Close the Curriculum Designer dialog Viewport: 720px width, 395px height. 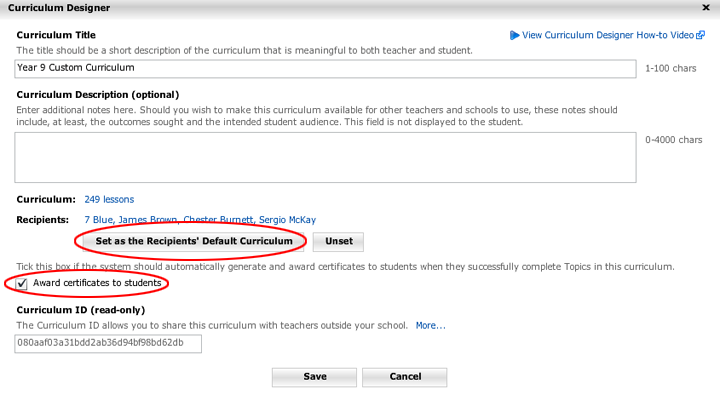[706, 7]
